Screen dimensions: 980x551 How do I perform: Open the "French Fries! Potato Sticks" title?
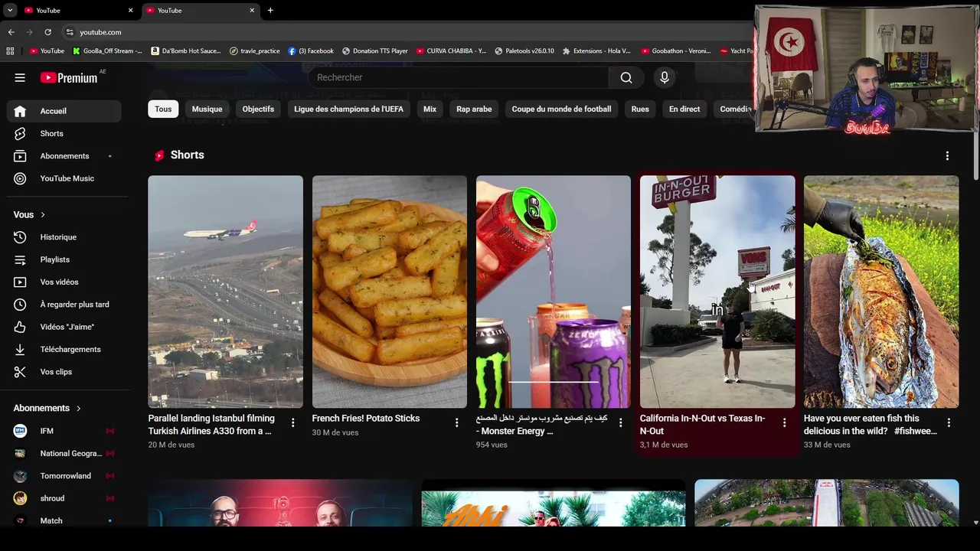click(366, 419)
